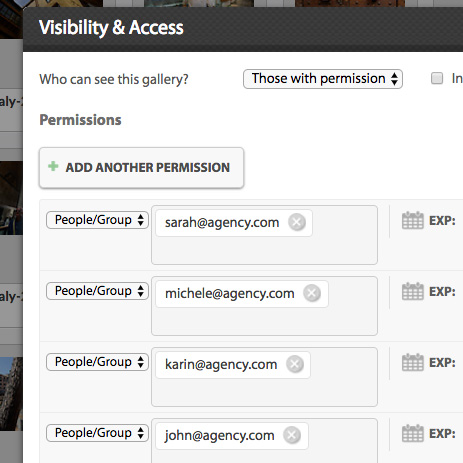
Task: Open expiration calendar for michele@agency.com
Action: (x=413, y=291)
